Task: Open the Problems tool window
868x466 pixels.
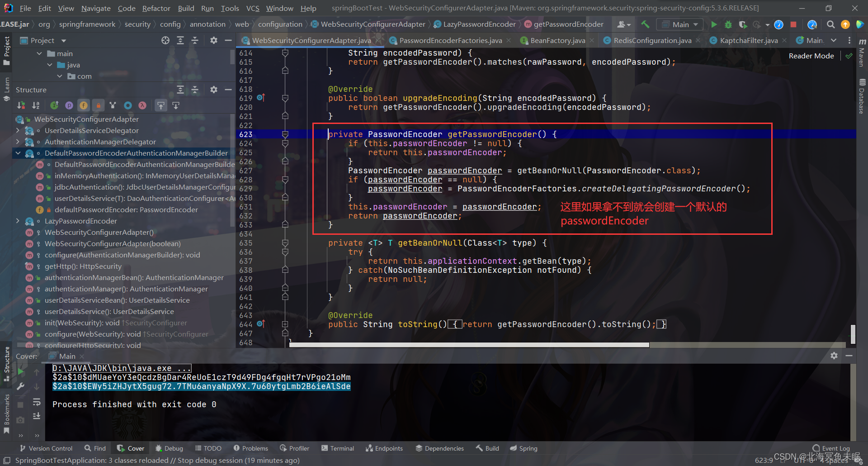Action: click(x=251, y=448)
